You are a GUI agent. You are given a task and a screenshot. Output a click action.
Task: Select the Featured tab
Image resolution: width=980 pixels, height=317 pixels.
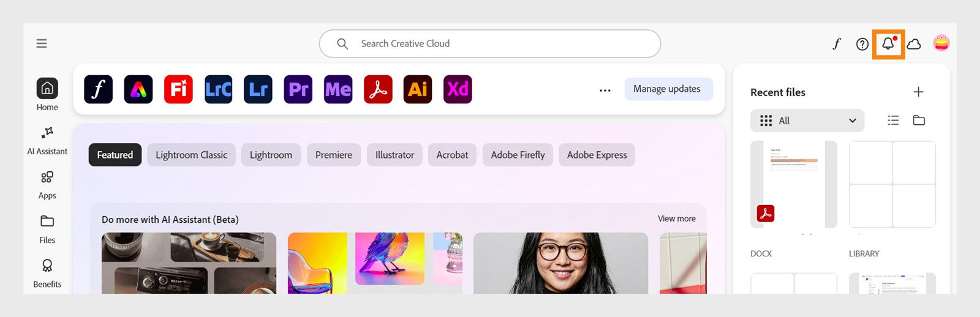pos(115,155)
